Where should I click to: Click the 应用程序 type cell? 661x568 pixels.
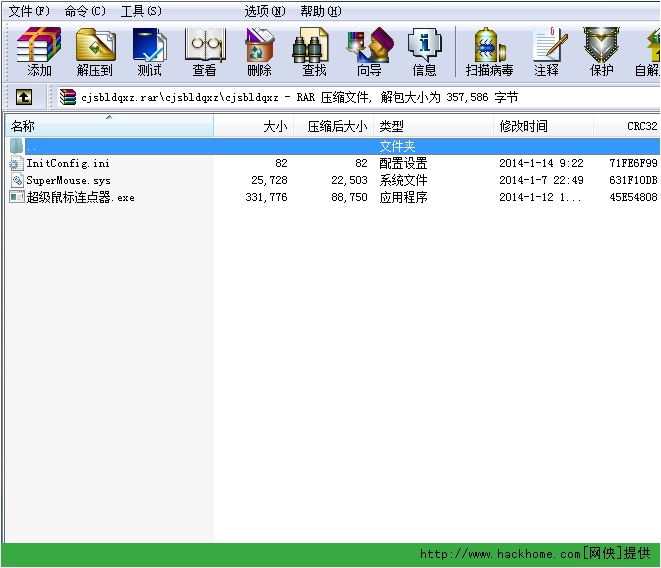click(x=403, y=197)
